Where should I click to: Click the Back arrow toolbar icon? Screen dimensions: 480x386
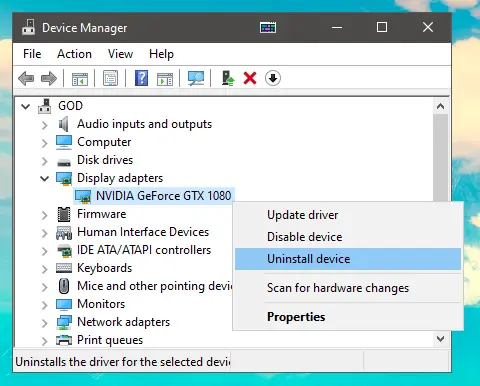pyautogui.click(x=26, y=79)
